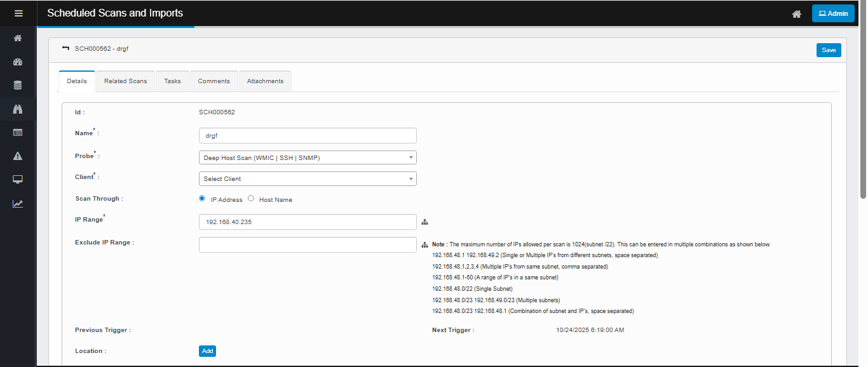Select the Host Name radio button
Image resolution: width=868 pixels, height=367 pixels.
(251, 199)
